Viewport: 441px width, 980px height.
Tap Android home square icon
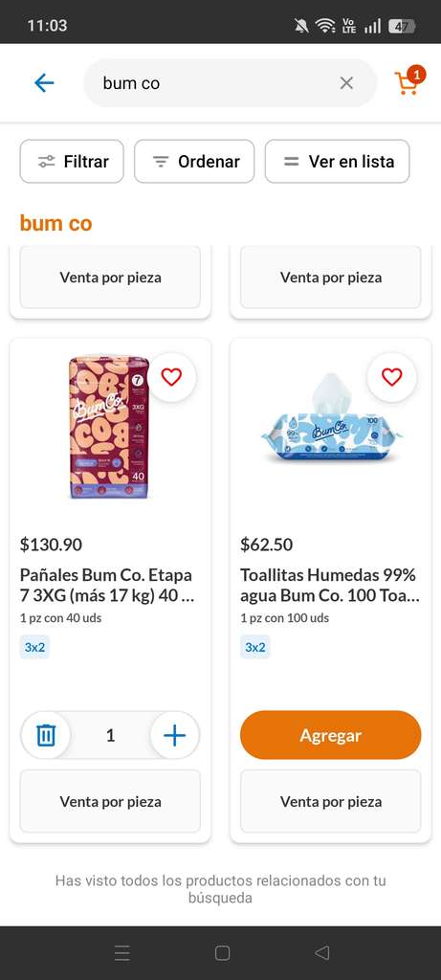(x=222, y=952)
